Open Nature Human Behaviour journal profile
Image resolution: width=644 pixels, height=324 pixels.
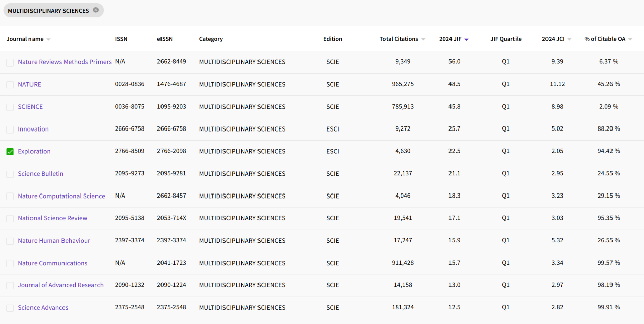pyautogui.click(x=54, y=241)
